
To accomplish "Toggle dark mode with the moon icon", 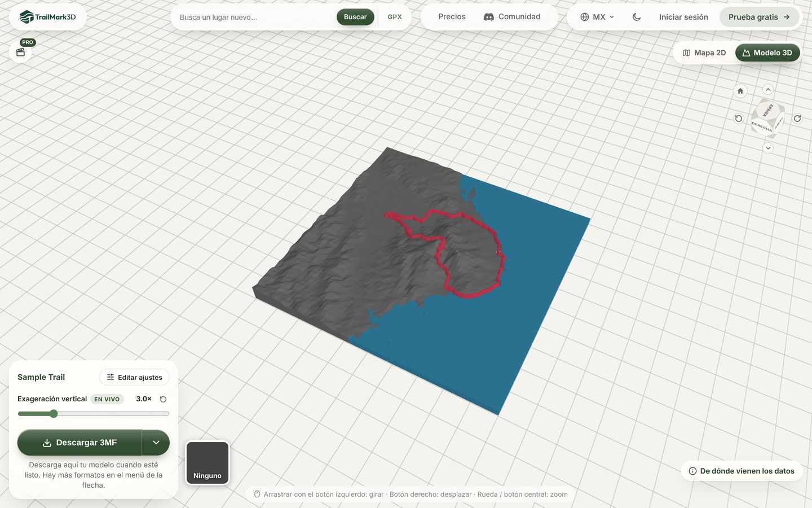I will tap(637, 17).
